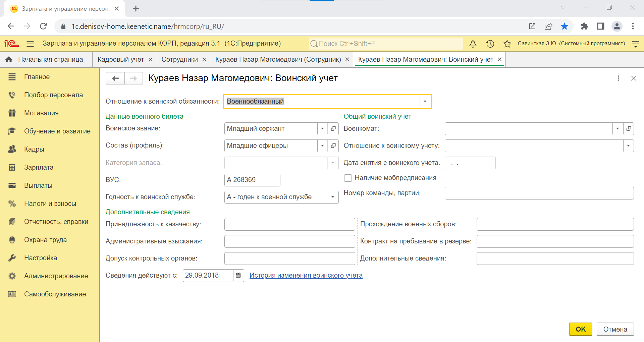Click the notifications bell icon
Screen dimensions: 644x342
(x=473, y=44)
